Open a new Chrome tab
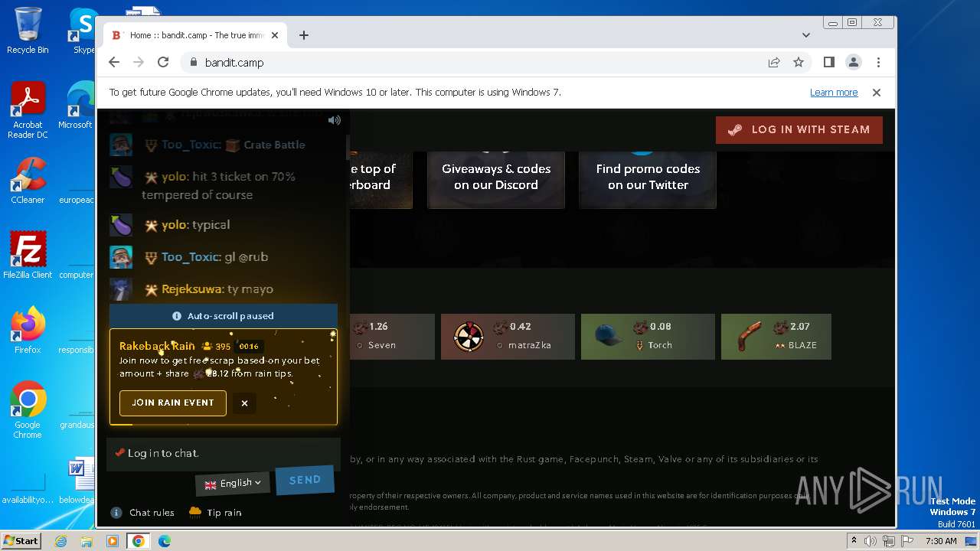 pos(304,35)
